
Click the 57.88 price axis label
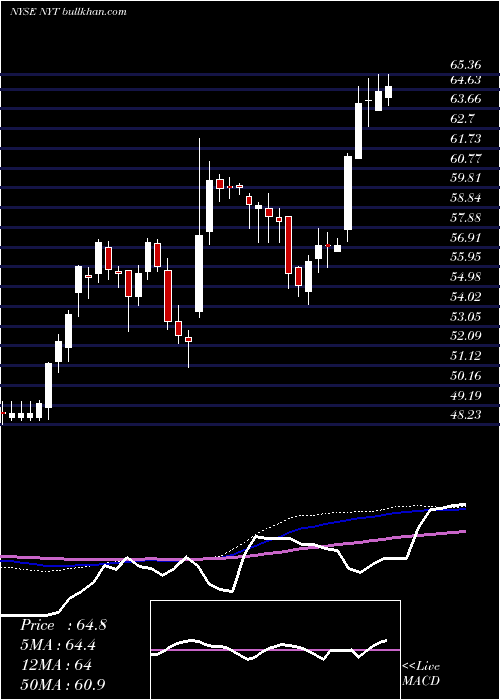pyautogui.click(x=466, y=218)
